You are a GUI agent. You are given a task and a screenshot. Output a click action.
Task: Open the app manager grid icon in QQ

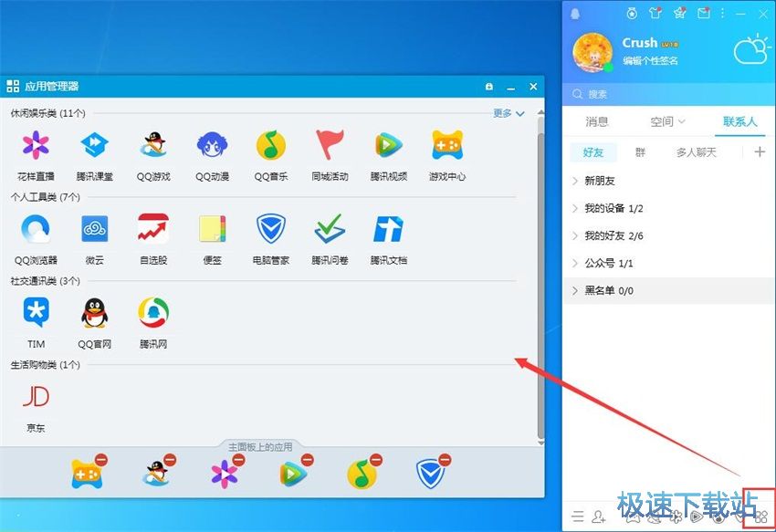(761, 516)
